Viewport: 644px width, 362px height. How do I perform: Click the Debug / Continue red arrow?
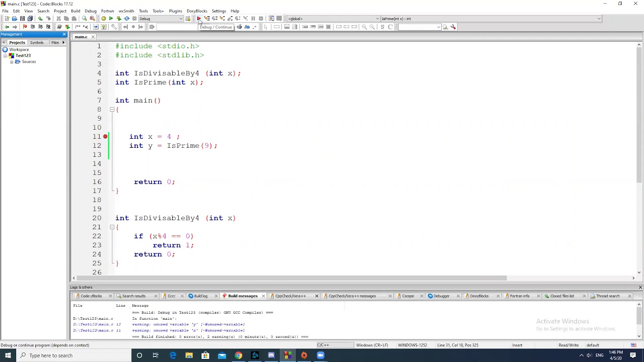(x=199, y=19)
